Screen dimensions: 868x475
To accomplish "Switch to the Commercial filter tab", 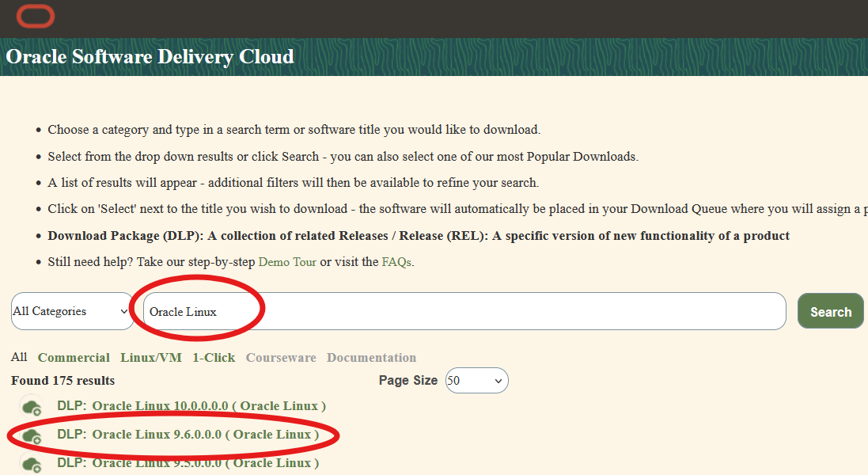I will point(74,357).
